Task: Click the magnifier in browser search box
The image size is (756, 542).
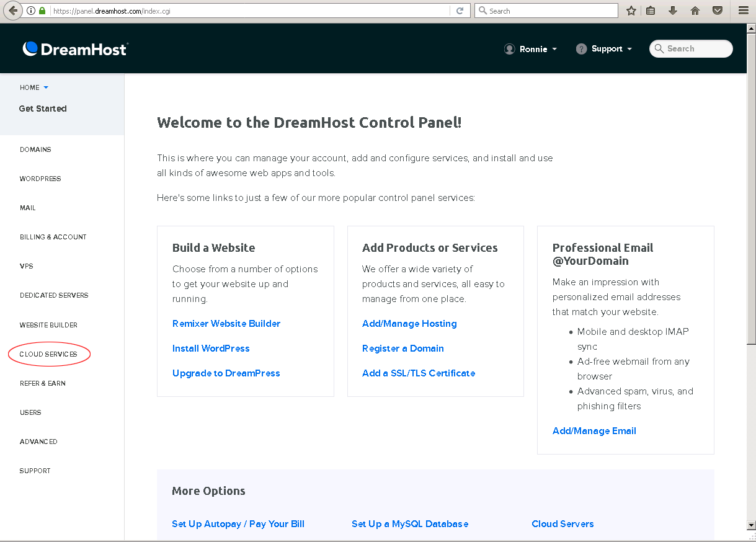Action: pyautogui.click(x=483, y=11)
